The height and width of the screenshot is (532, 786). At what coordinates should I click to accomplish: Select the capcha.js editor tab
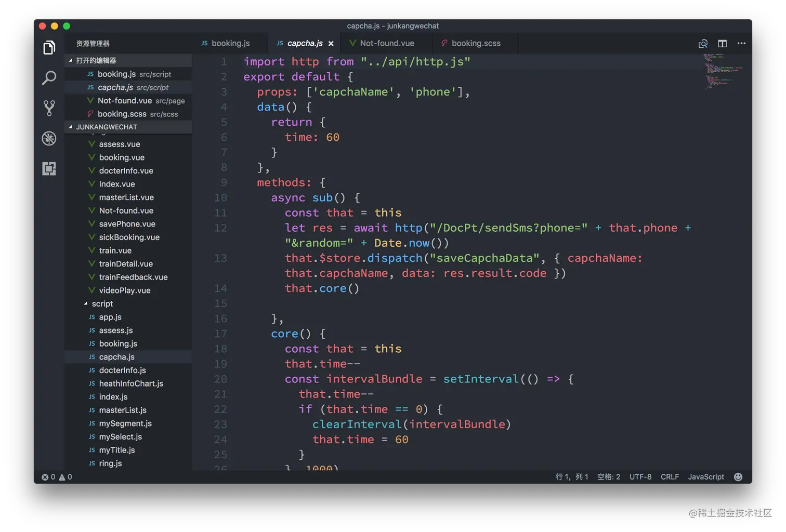point(305,44)
